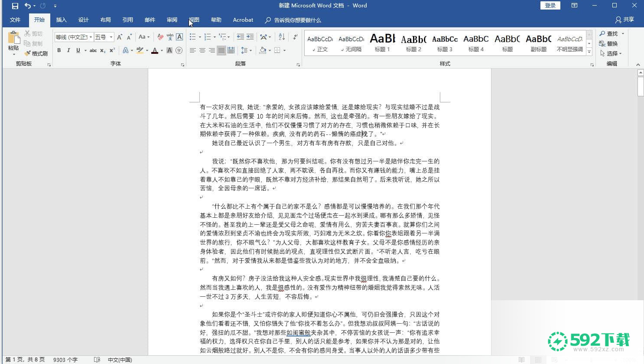The width and height of the screenshot is (644, 364).
Task: Switch to the Design (设计) tab
Action: click(x=84, y=20)
